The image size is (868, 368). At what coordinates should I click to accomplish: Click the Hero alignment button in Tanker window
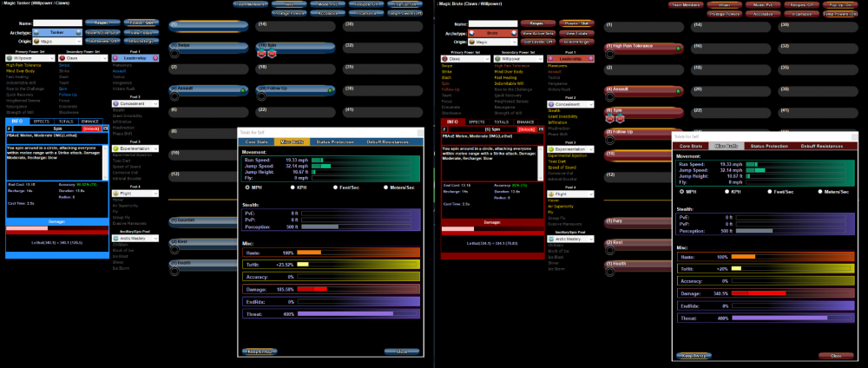[x=290, y=4]
